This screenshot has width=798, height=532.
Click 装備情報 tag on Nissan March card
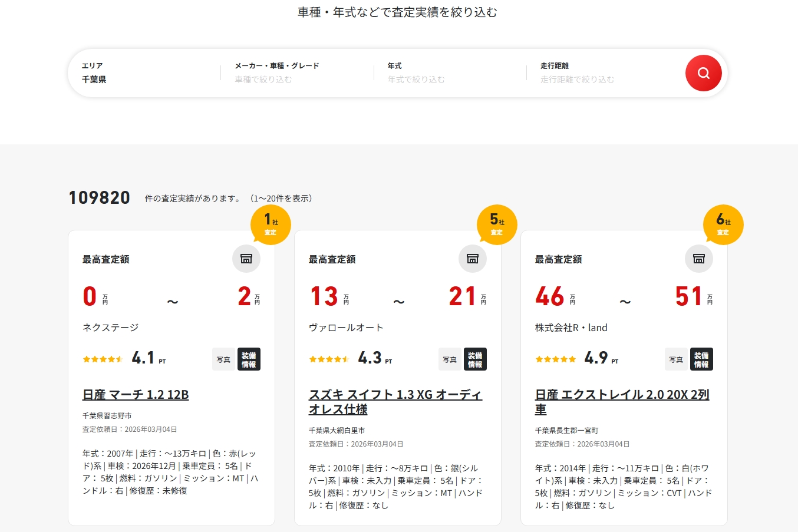[249, 359]
